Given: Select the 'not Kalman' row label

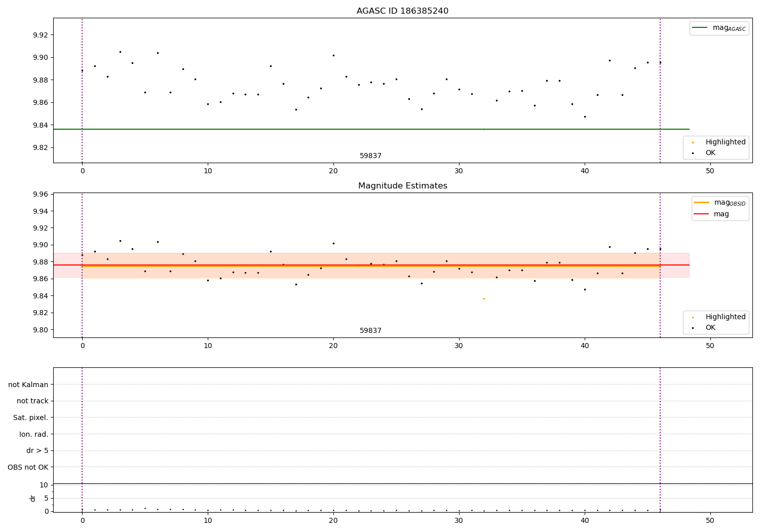Looking at the screenshot, I should tap(28, 385).
